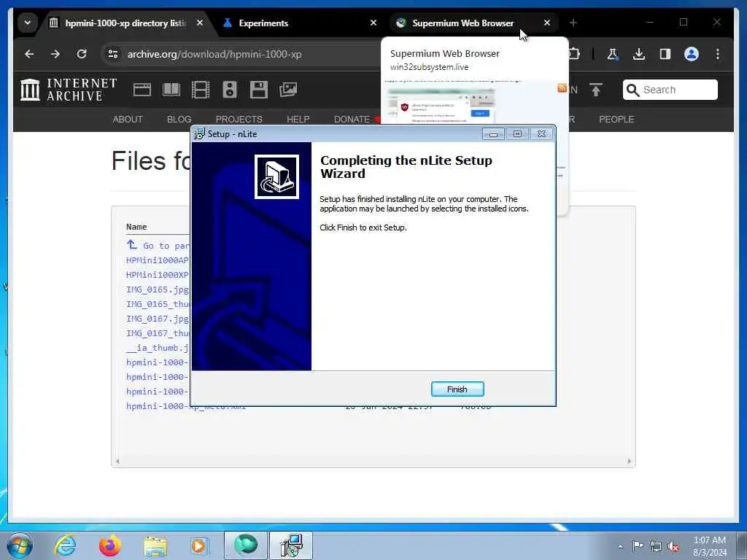Open a new browser tab
Image resolution: width=747 pixels, height=560 pixels.
click(573, 23)
